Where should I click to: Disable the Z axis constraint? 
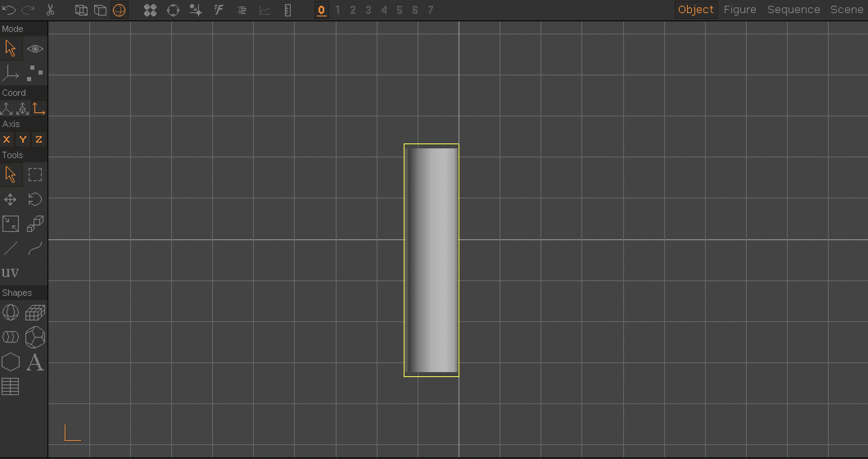click(x=38, y=139)
